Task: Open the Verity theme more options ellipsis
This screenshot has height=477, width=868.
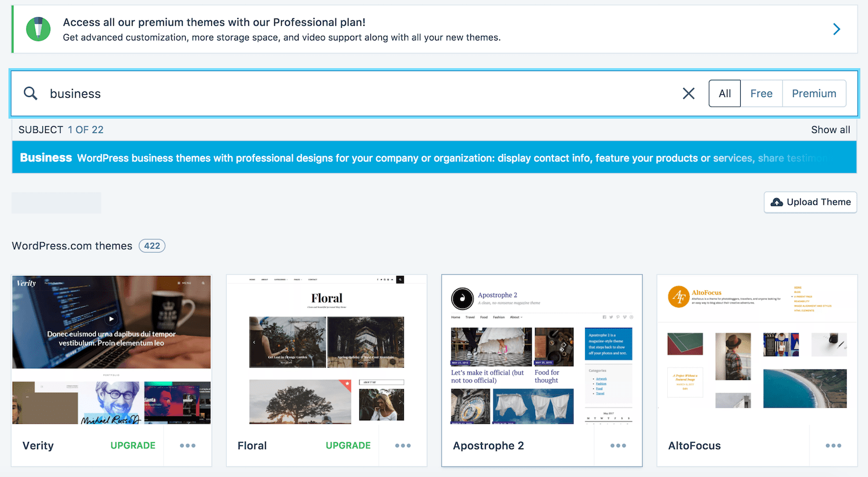Action: click(x=187, y=445)
